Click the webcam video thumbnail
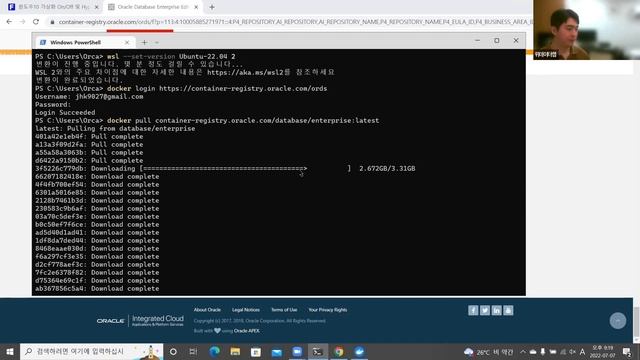 point(587,30)
